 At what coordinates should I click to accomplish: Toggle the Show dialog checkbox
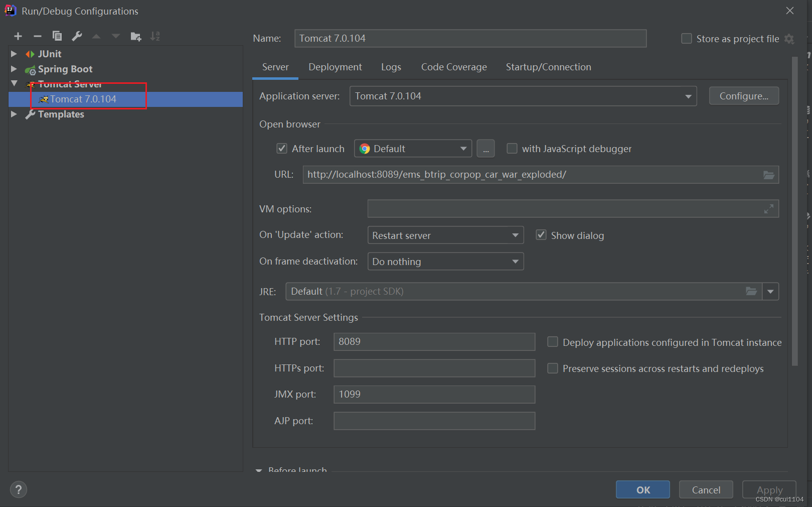pos(541,235)
